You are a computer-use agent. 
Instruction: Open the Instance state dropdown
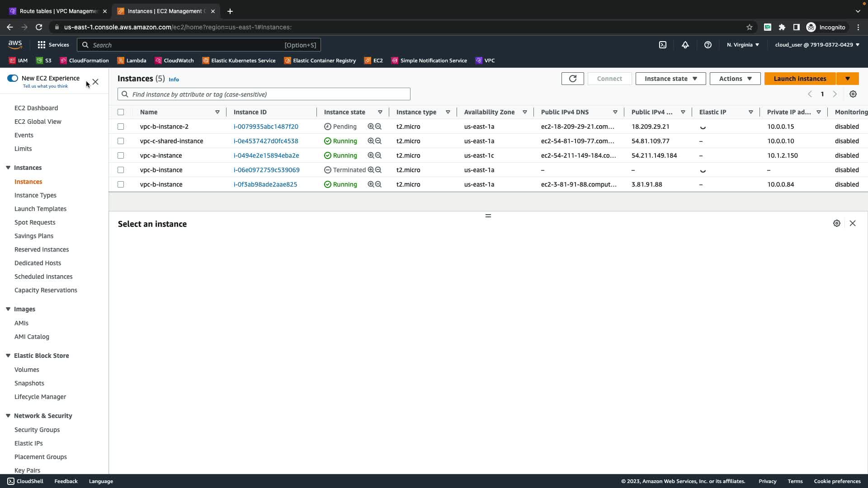670,79
